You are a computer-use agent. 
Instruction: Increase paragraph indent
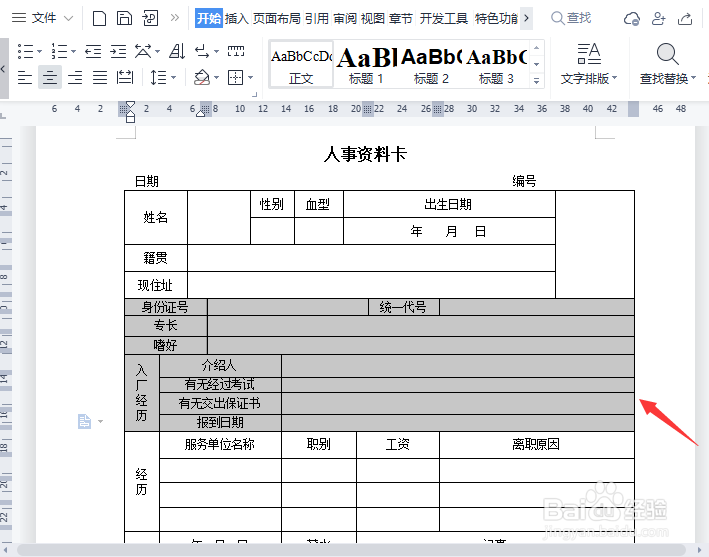118,52
